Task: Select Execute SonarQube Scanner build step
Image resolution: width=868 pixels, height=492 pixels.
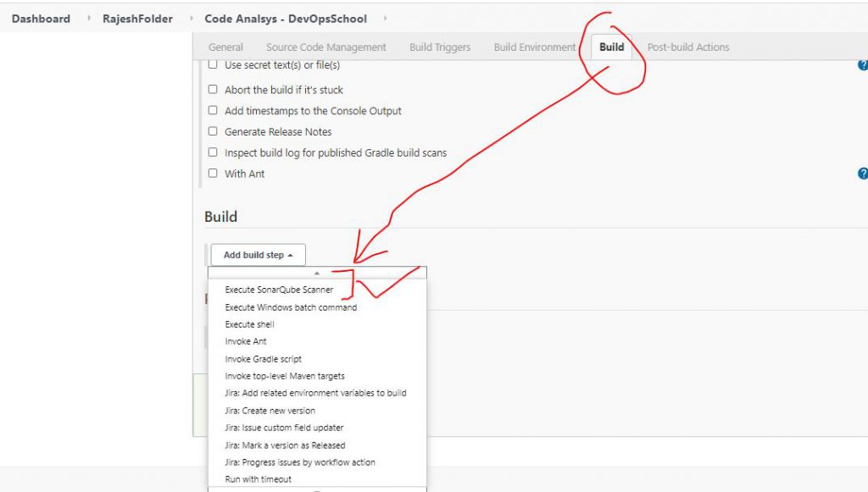Action: (279, 290)
